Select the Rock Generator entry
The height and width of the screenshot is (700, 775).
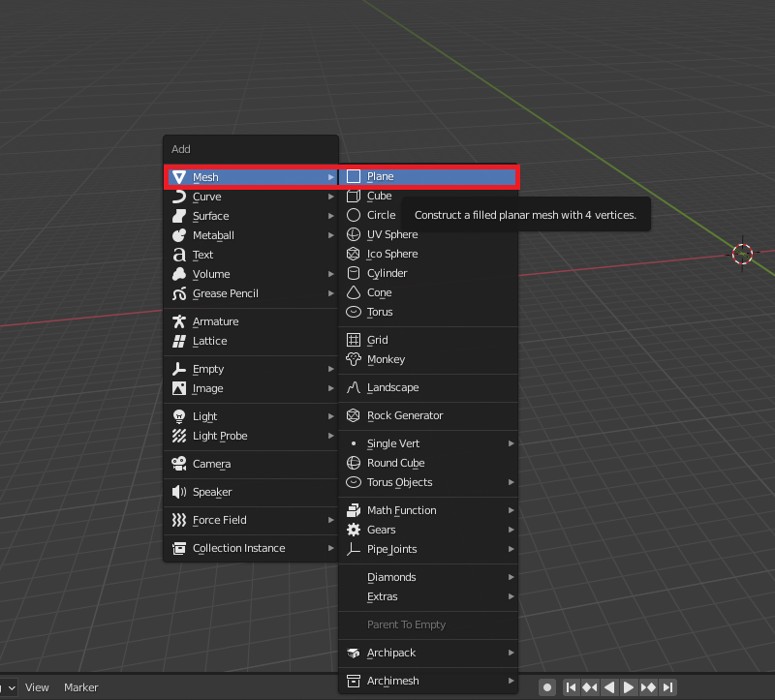pos(404,415)
